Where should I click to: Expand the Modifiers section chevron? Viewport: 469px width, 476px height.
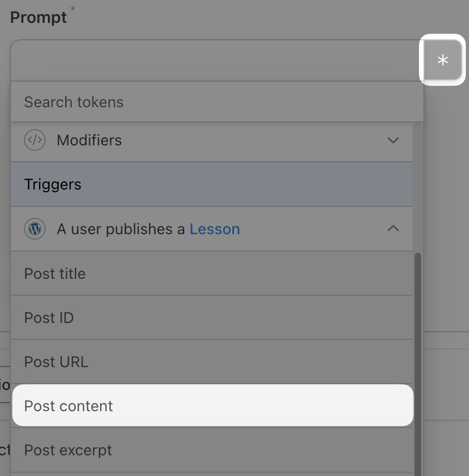[x=393, y=141]
